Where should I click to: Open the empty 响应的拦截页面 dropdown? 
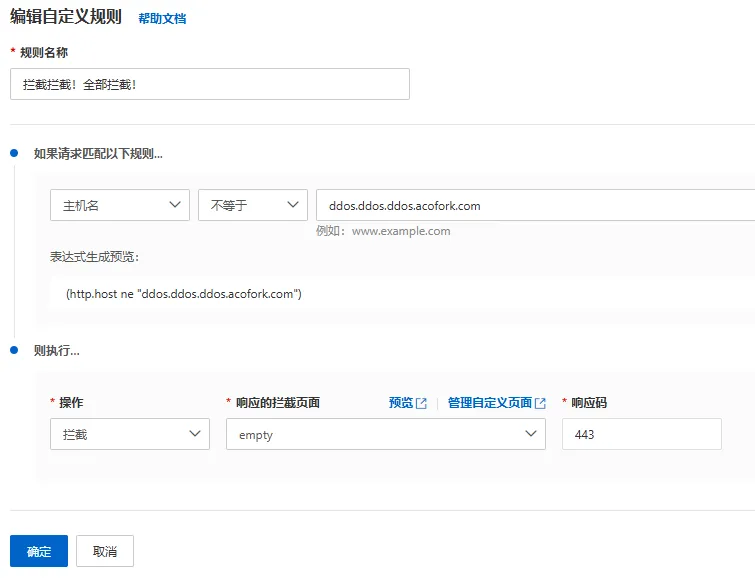tap(385, 434)
